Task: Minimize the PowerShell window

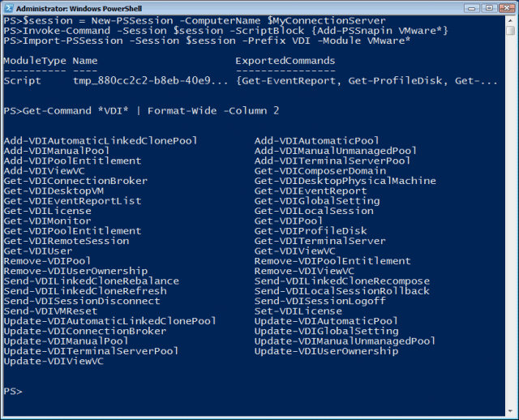Action: (x=472, y=8)
